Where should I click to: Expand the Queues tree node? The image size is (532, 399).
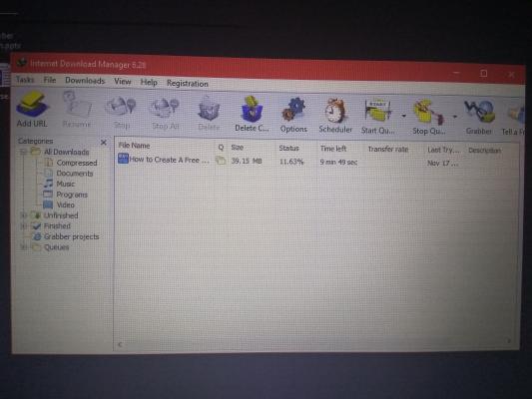(24, 246)
